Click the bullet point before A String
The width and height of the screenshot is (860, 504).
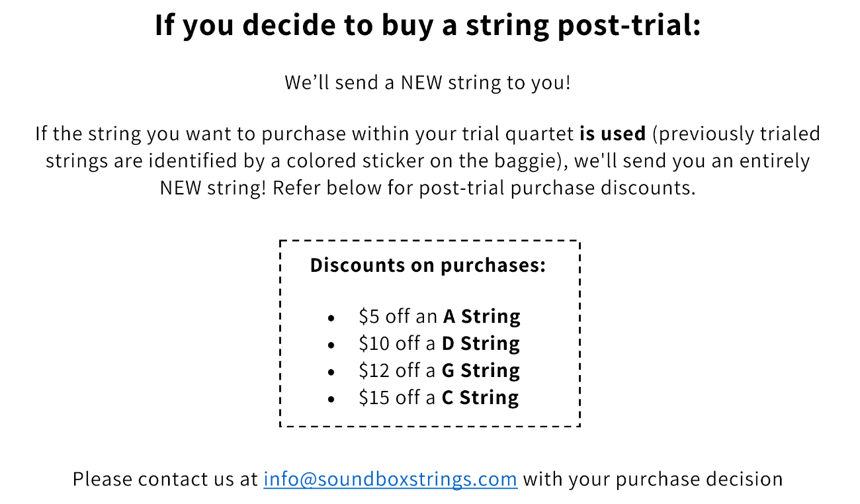[x=331, y=318]
